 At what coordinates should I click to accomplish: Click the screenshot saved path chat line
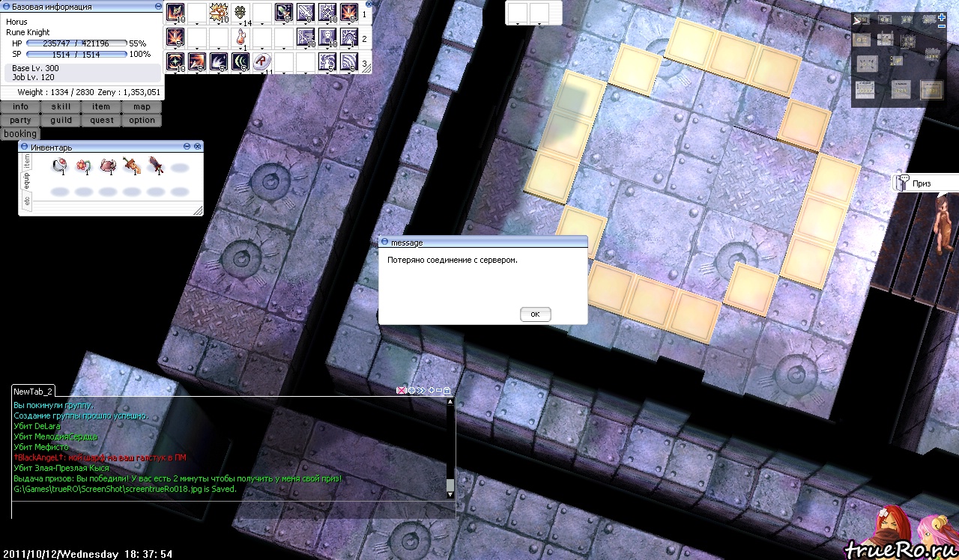pyautogui.click(x=125, y=489)
